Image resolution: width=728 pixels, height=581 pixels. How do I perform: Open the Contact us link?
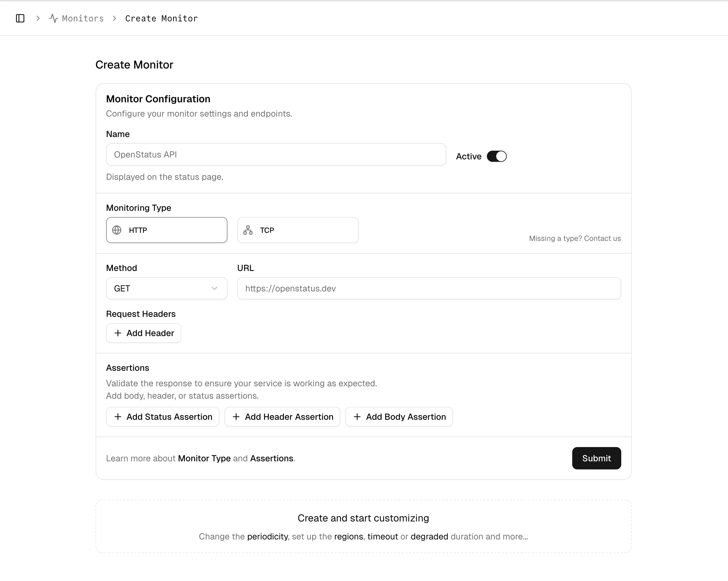point(602,238)
